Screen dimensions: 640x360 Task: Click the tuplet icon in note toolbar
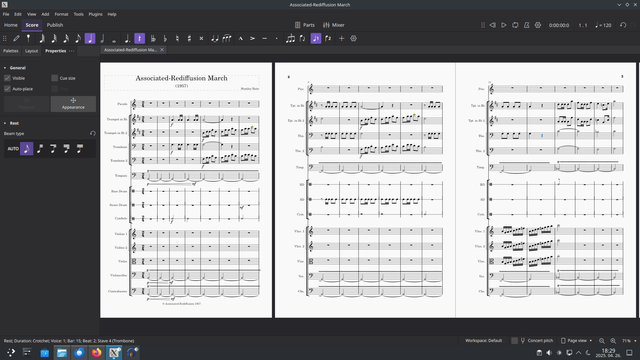[x=290, y=38]
